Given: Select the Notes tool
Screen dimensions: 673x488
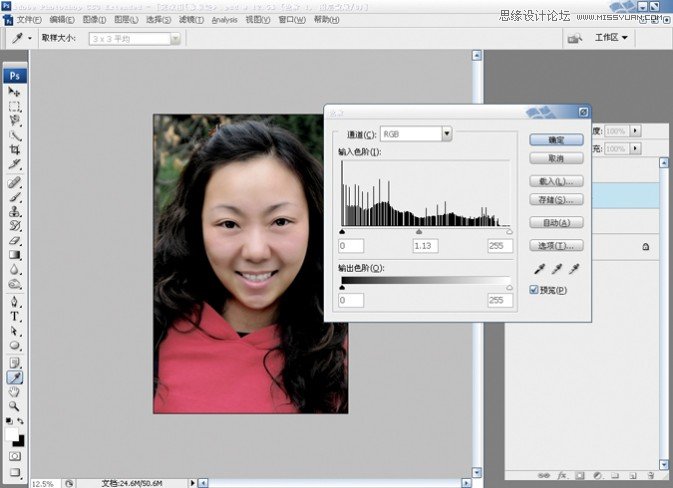Looking at the screenshot, I should pyautogui.click(x=14, y=363).
